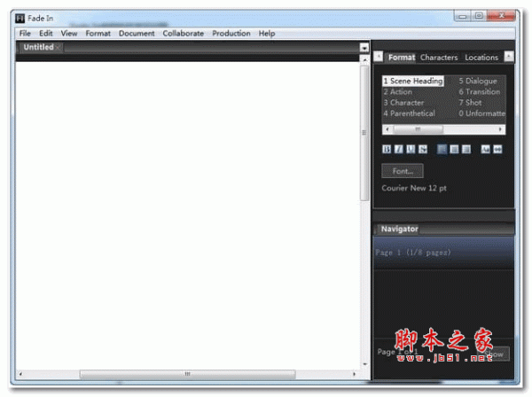The height and width of the screenshot is (397, 532).
Task: Click the editor scroll right arrow
Action: coord(354,374)
